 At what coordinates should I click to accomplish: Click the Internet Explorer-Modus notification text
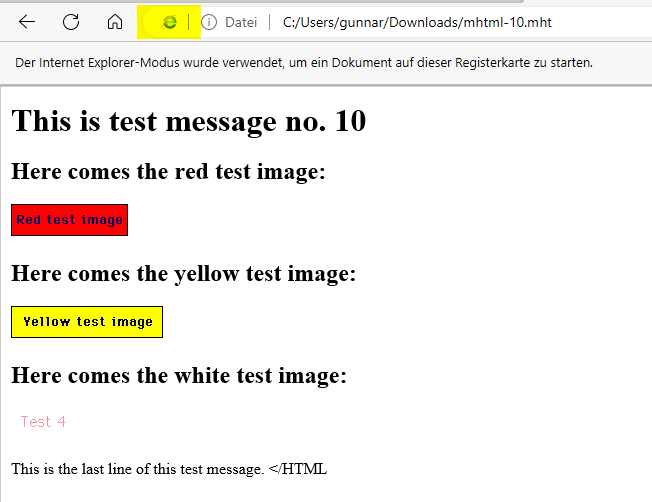(x=304, y=63)
